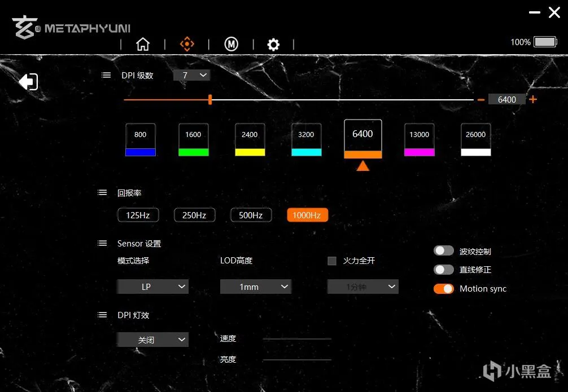Select 500Hz polling rate
Image resolution: width=568 pixels, height=392 pixels.
(x=251, y=215)
